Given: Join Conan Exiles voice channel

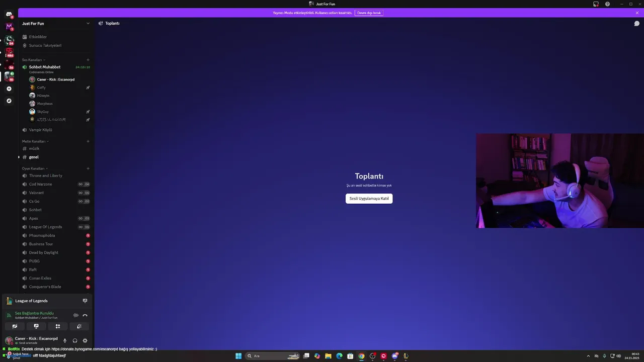Looking at the screenshot, I should 55,278.
